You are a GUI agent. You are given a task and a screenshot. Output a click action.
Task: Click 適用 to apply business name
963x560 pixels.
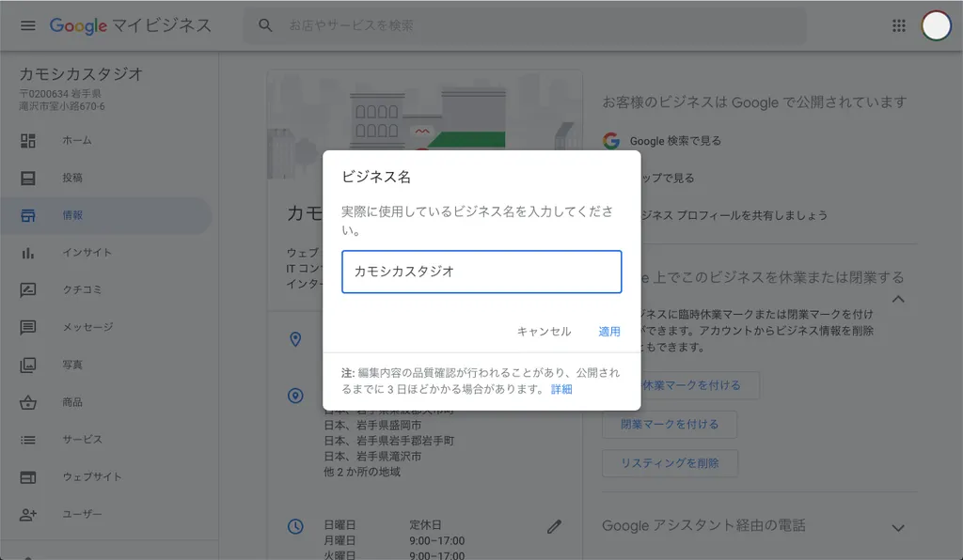609,332
